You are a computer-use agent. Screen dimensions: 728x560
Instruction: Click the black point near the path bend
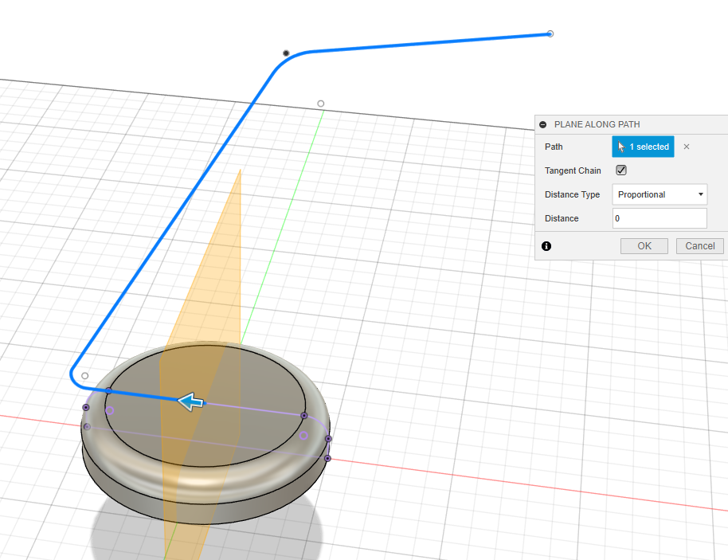tap(286, 53)
